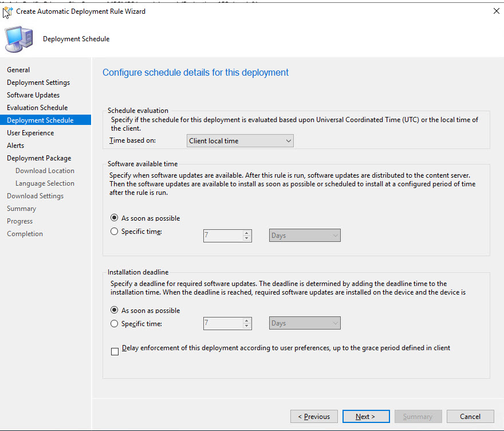Click the Previous button
The image size is (504, 431).
[x=313, y=417]
